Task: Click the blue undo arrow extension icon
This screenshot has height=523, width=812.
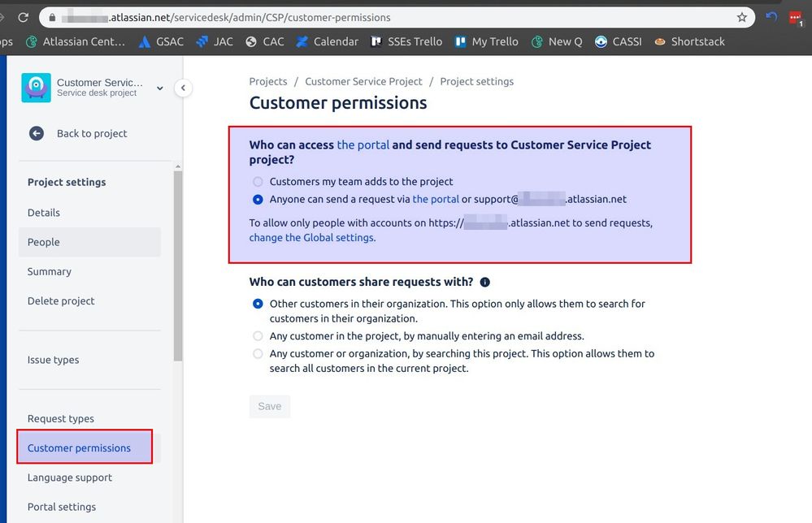Action: click(x=771, y=16)
